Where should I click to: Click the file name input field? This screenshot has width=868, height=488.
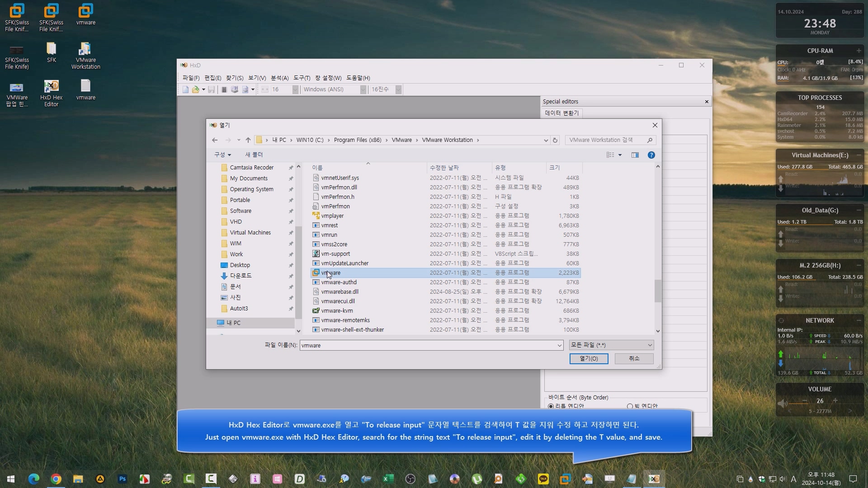[431, 346]
